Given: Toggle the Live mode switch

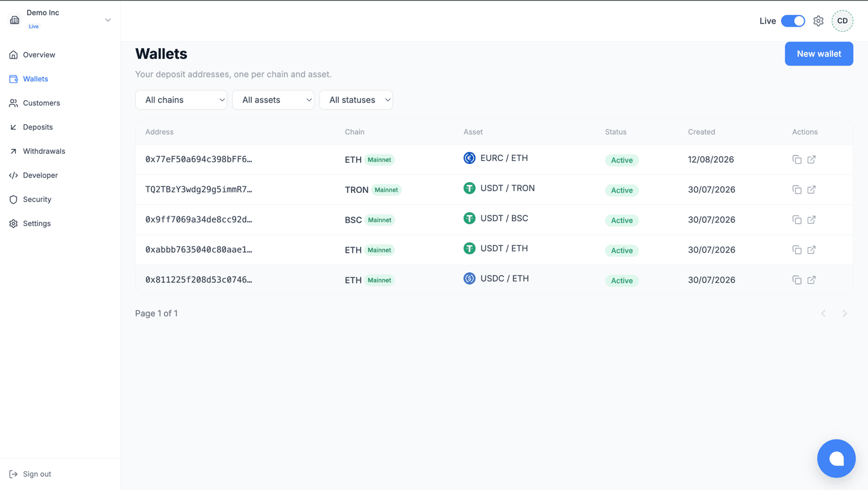Looking at the screenshot, I should click(793, 21).
